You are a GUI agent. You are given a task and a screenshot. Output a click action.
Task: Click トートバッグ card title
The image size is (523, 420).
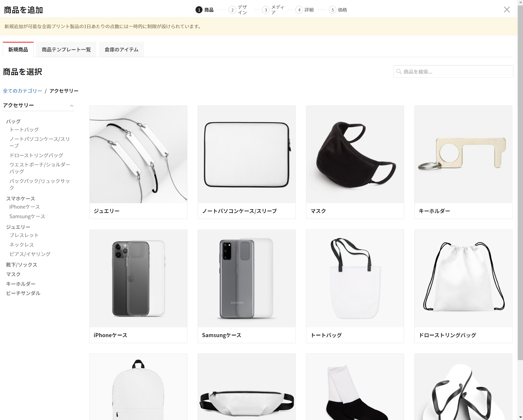click(326, 335)
